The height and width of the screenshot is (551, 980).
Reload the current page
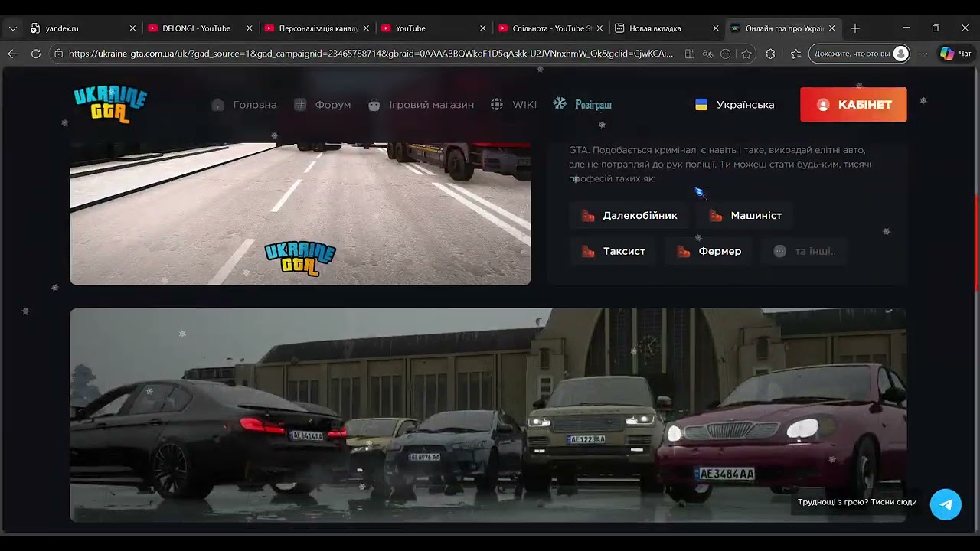pyautogui.click(x=36, y=54)
